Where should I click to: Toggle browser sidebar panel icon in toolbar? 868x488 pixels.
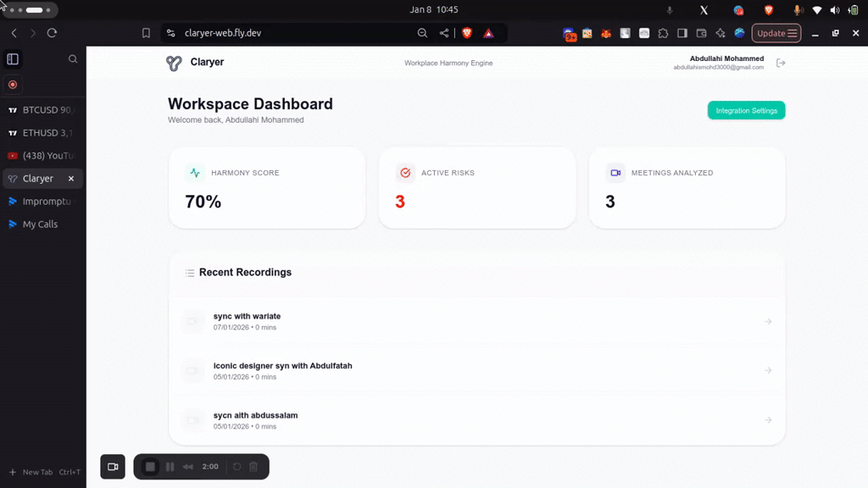pos(682,33)
